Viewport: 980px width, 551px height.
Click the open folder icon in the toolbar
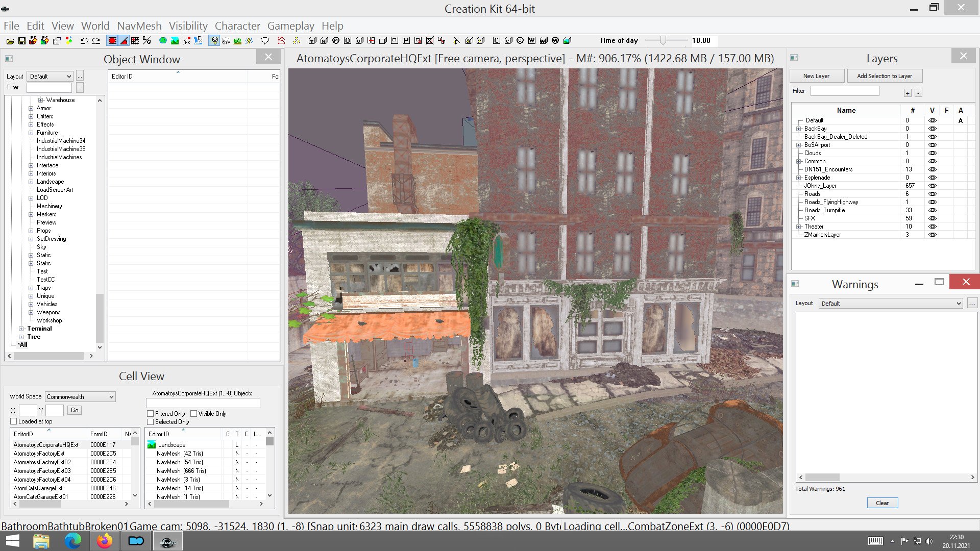pyautogui.click(x=10, y=40)
